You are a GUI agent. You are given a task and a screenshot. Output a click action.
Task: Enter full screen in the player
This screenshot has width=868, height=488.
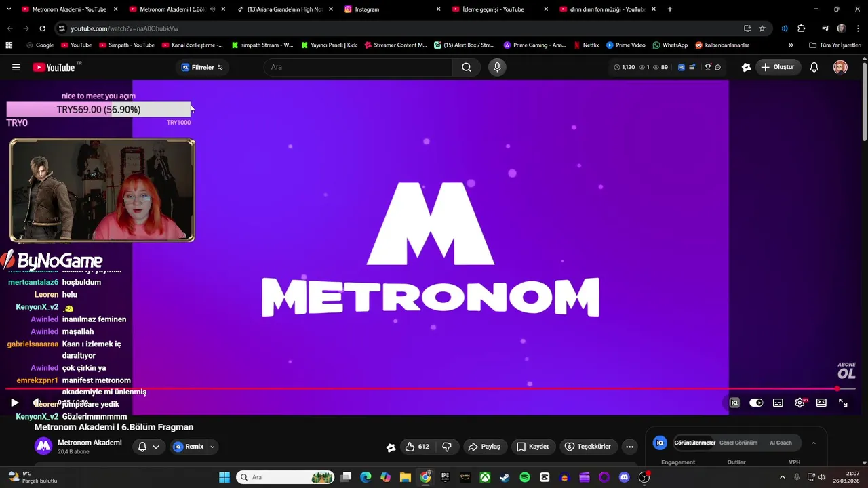[x=843, y=403]
